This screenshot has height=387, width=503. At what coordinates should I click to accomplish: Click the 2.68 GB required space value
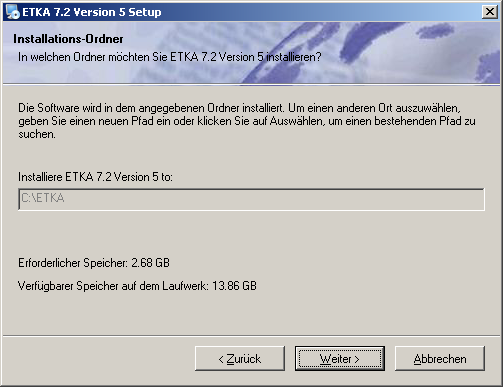[150, 263]
